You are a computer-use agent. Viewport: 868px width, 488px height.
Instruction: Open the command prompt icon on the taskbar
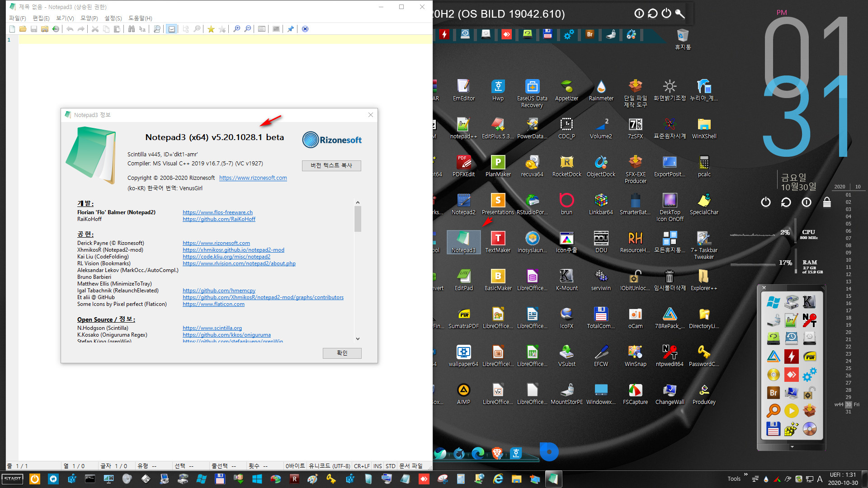90,479
